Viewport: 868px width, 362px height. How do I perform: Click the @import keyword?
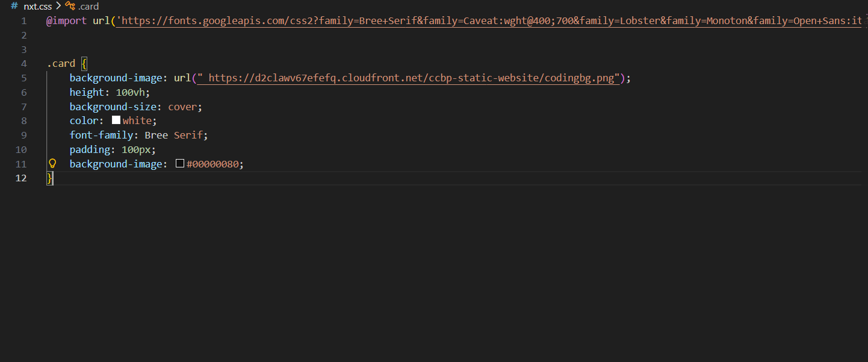click(66, 21)
